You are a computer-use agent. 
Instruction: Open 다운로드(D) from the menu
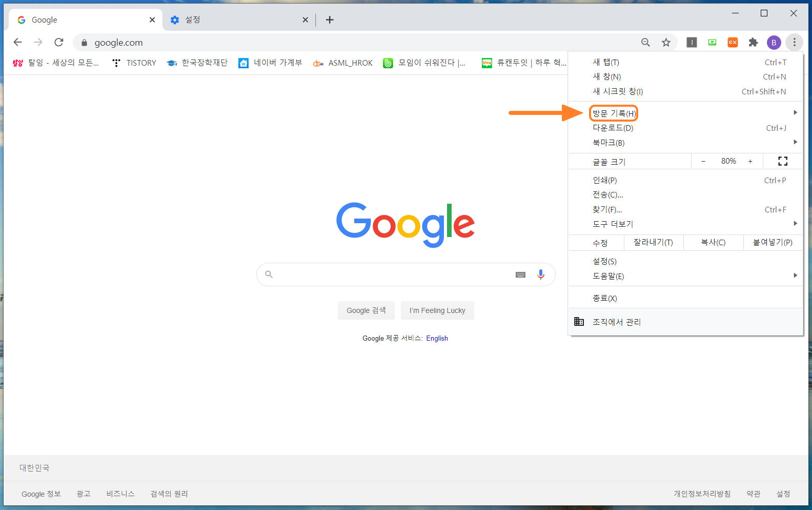tap(685, 128)
